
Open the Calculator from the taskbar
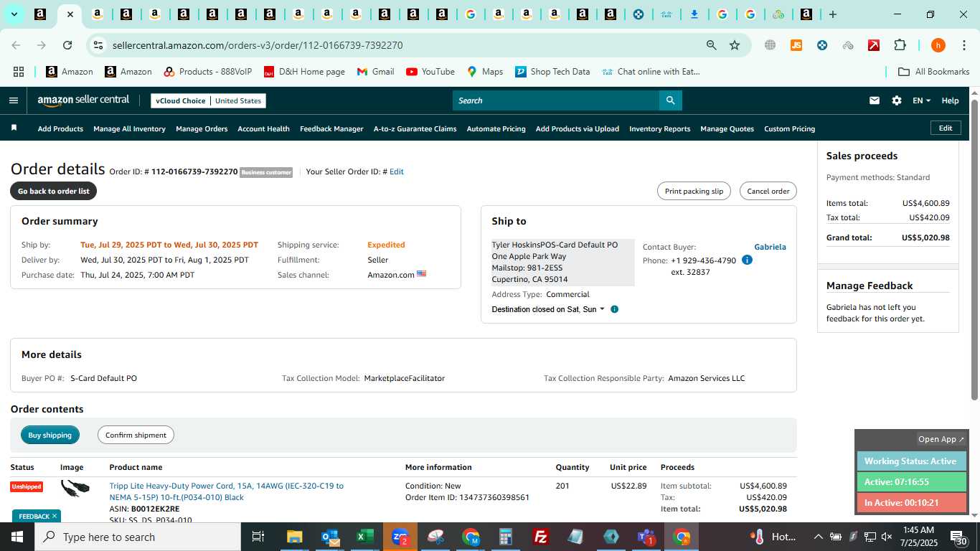pos(506,537)
